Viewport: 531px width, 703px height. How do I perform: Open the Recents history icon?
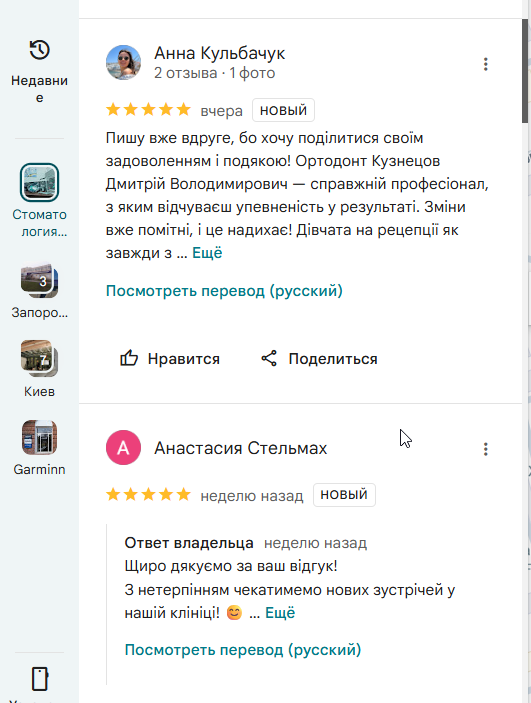pos(39,49)
